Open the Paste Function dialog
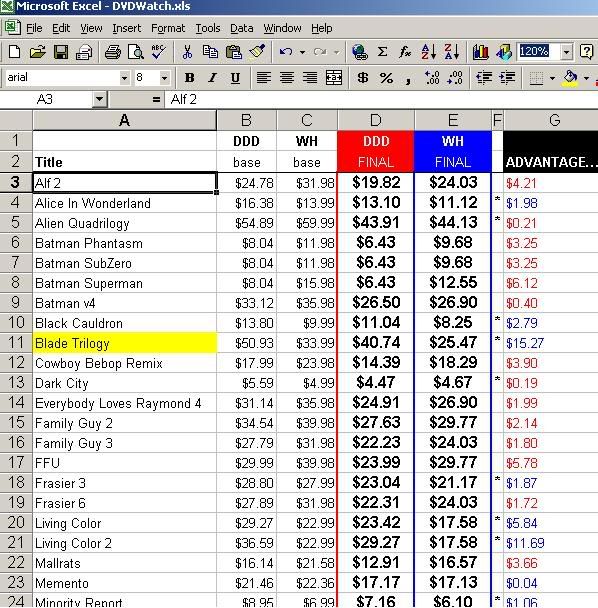598x608 pixels. 405,52
